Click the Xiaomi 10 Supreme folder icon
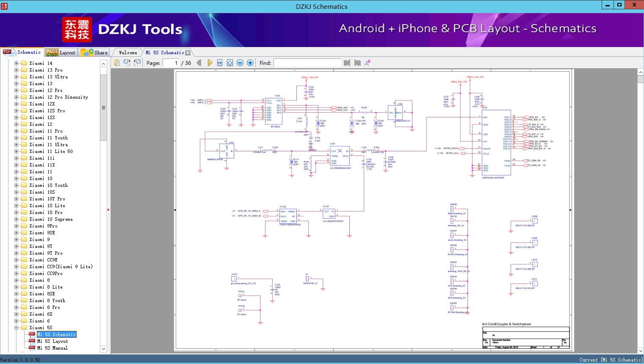 (x=24, y=219)
